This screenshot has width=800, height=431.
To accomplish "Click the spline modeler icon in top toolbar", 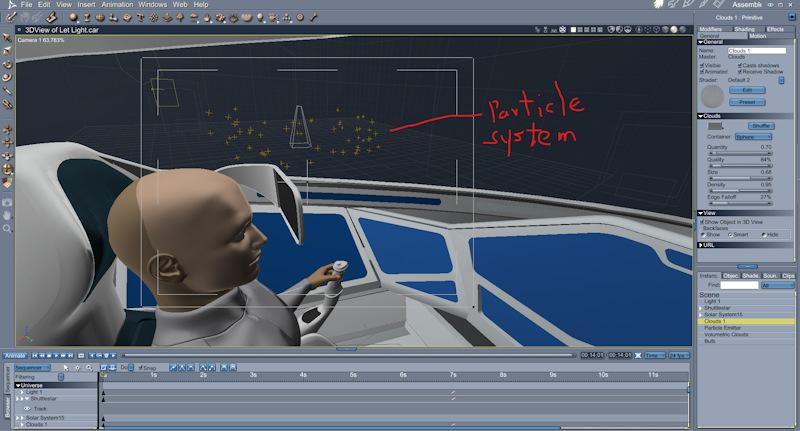I will point(87,17).
